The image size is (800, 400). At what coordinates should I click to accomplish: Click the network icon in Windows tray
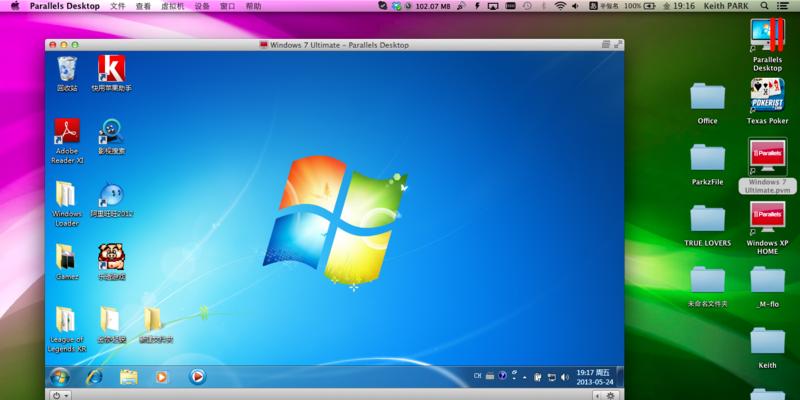pos(552,378)
